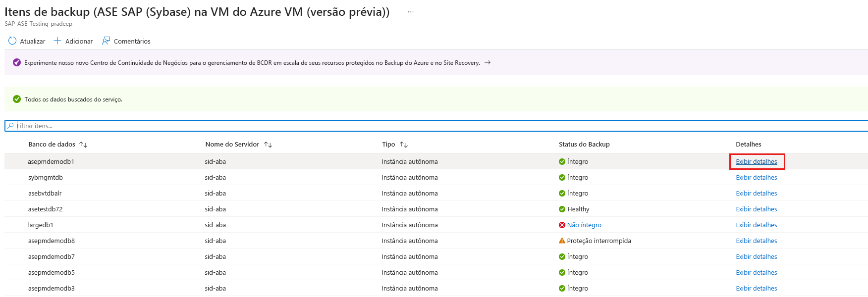The image size is (868, 297).
Task: Open Exibir detalhes for asepmdemodb5
Action: 757,272
